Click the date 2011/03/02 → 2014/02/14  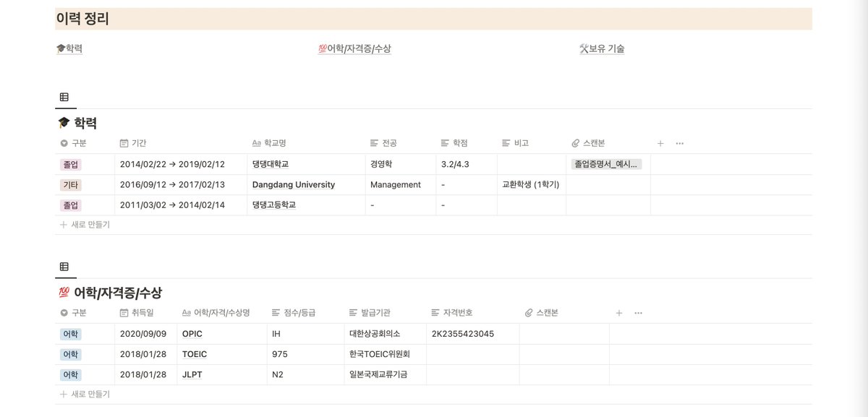tap(172, 205)
